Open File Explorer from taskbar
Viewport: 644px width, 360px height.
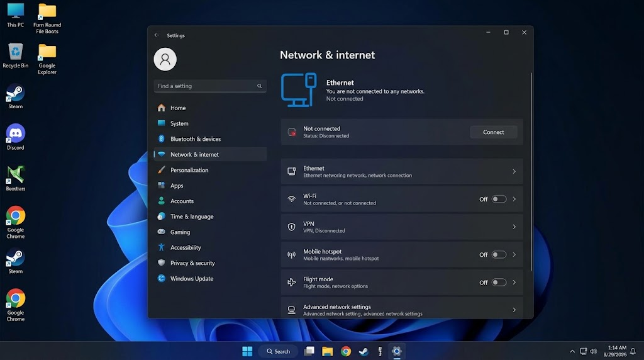[x=327, y=351]
